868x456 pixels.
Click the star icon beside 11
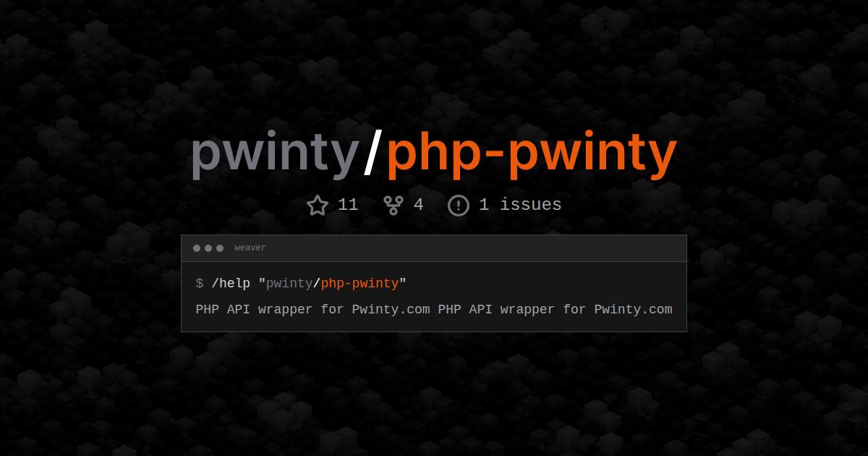[318, 205]
